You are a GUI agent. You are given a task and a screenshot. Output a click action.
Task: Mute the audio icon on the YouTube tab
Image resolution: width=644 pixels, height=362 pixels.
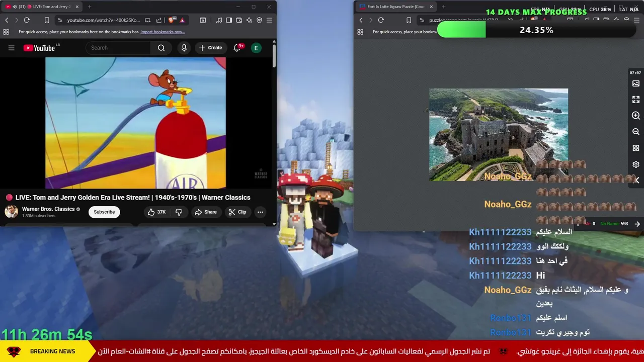14,7
